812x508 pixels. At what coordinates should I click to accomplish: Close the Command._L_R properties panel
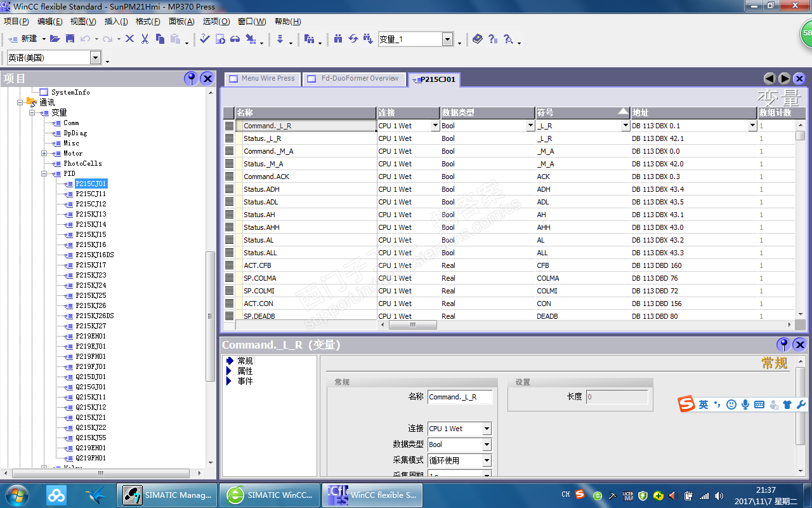[x=799, y=344]
